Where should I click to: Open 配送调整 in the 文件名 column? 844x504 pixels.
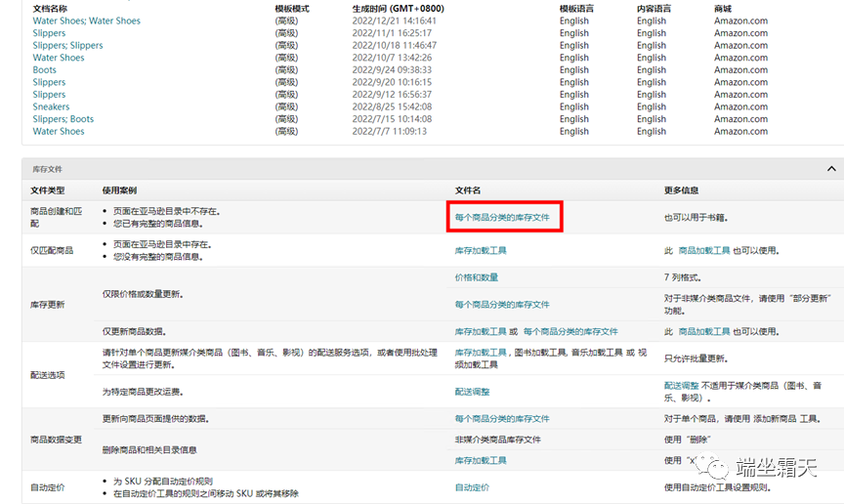[x=472, y=392]
